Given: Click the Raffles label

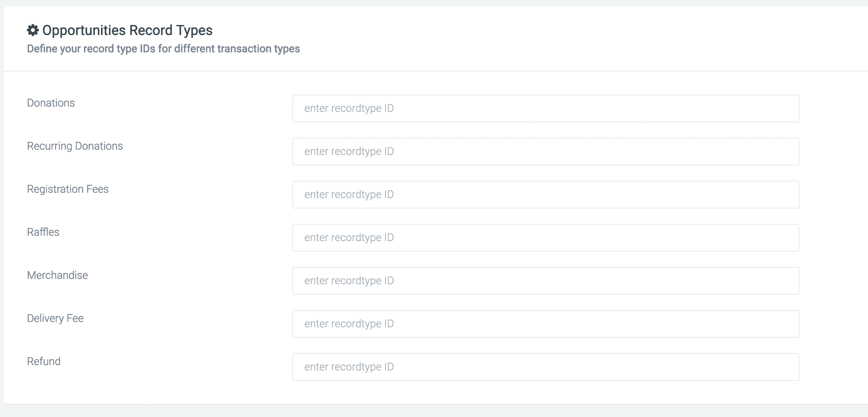Looking at the screenshot, I should coord(43,232).
